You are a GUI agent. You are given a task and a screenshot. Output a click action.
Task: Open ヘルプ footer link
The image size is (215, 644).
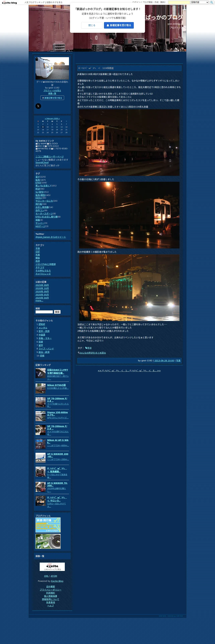coord(51,606)
